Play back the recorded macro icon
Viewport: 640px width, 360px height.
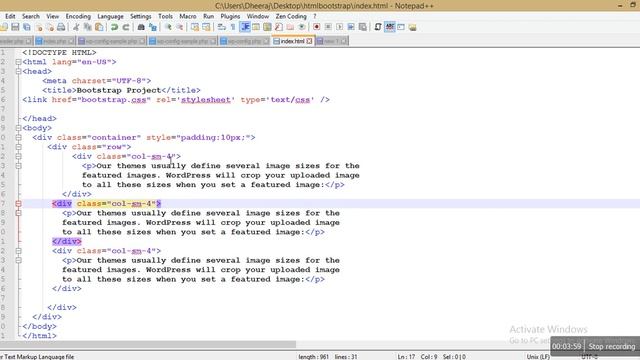coord(339,27)
